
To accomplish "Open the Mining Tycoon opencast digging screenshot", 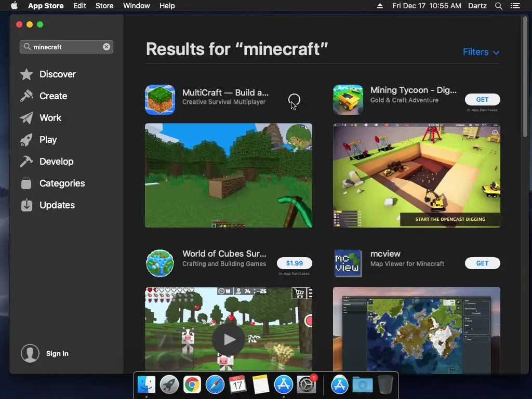I will click(x=416, y=176).
